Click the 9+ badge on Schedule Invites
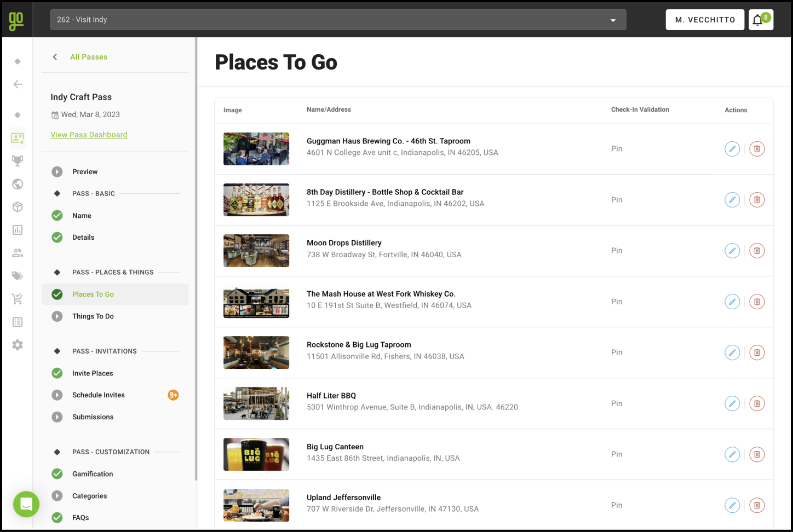This screenshot has height=532, width=793. click(173, 395)
